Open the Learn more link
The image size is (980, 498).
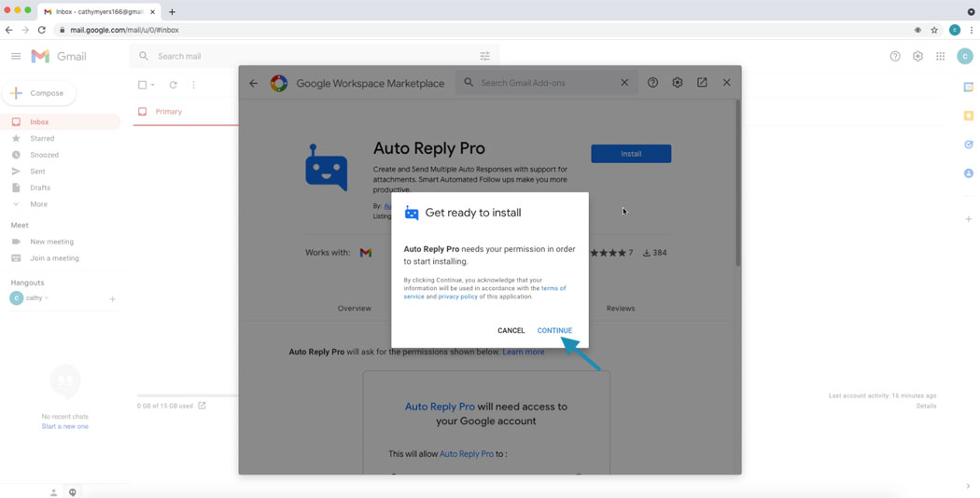pos(523,352)
